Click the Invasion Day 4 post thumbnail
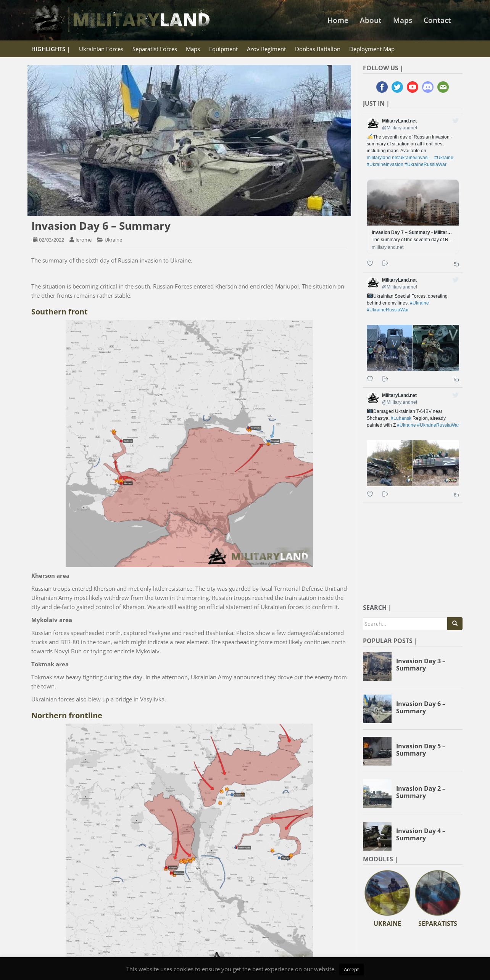Image resolution: width=490 pixels, height=980 pixels. (377, 836)
